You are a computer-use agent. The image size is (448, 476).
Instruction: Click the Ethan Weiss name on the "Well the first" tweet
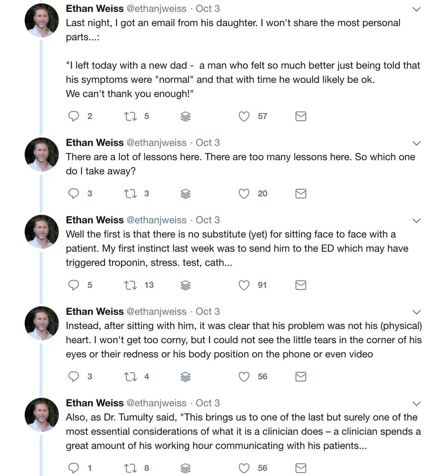[x=95, y=220]
